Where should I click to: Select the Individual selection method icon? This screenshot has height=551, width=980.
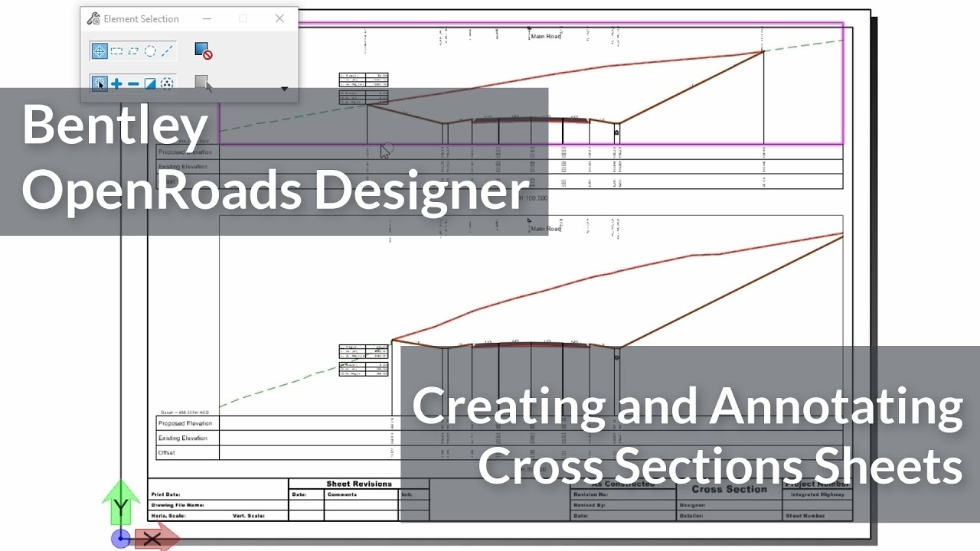tap(100, 51)
